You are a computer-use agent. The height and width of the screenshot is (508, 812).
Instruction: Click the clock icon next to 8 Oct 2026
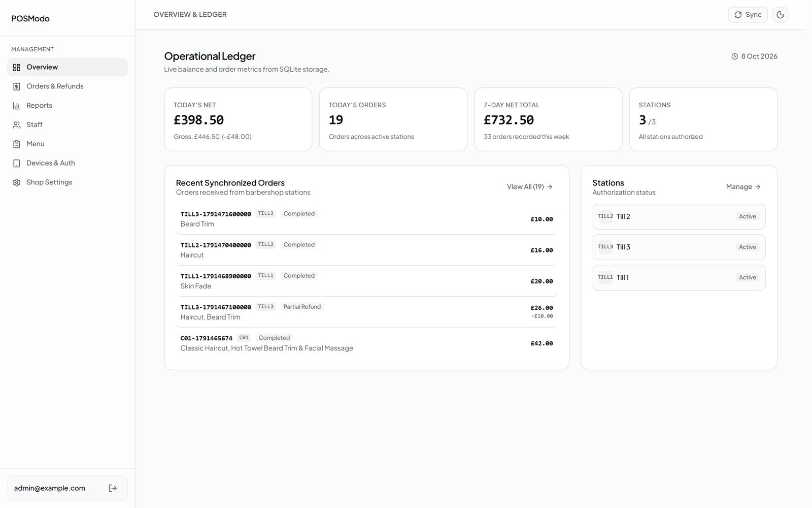[x=734, y=56]
